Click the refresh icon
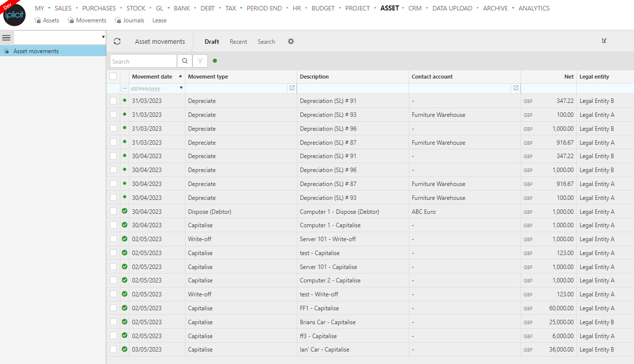Viewport: 634px width, 364px height. 117,42
